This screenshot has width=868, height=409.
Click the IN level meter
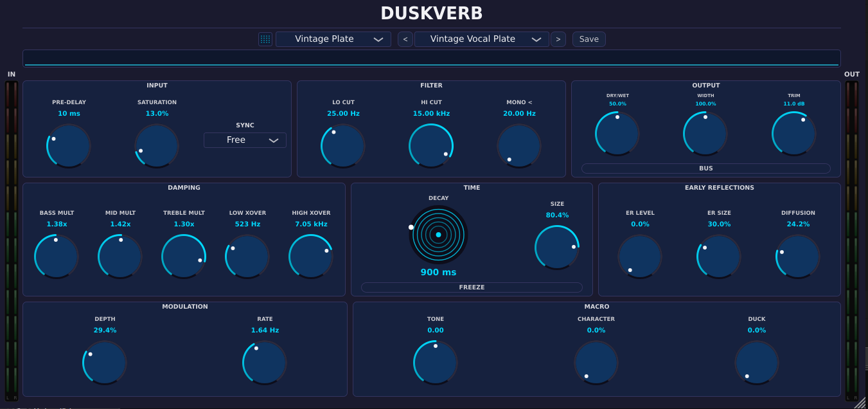tap(12, 241)
